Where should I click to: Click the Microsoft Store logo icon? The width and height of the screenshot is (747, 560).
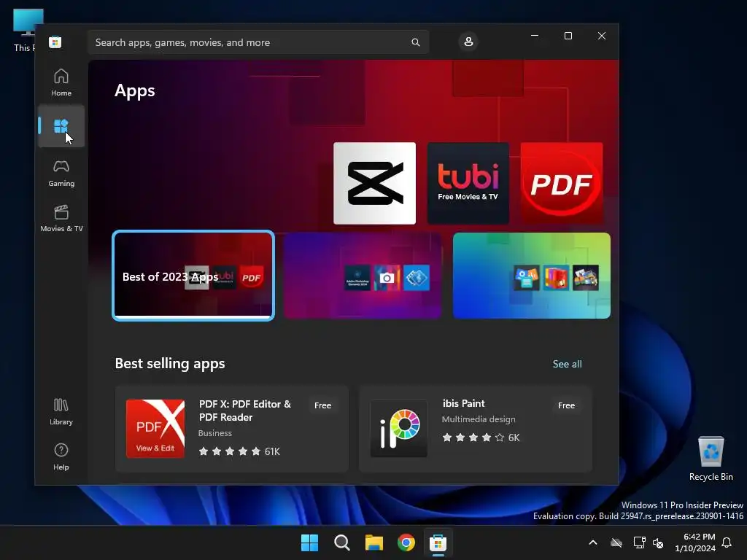(55, 42)
